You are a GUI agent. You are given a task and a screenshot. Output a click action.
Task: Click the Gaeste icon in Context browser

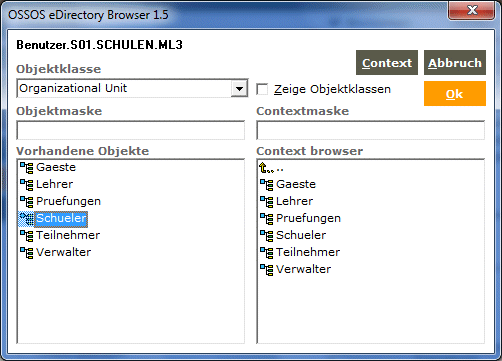[x=266, y=184]
